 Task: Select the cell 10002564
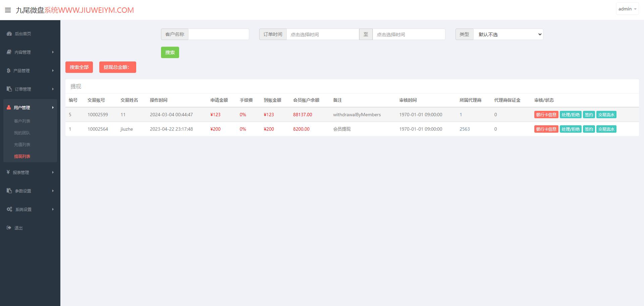[x=98, y=129]
